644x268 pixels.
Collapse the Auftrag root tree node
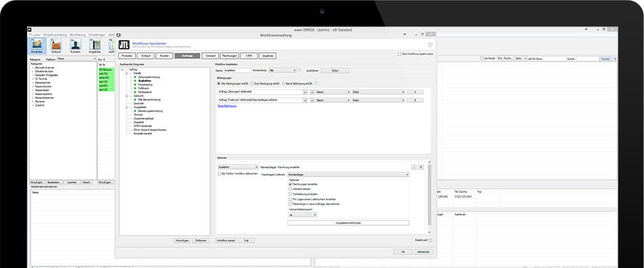(x=122, y=70)
